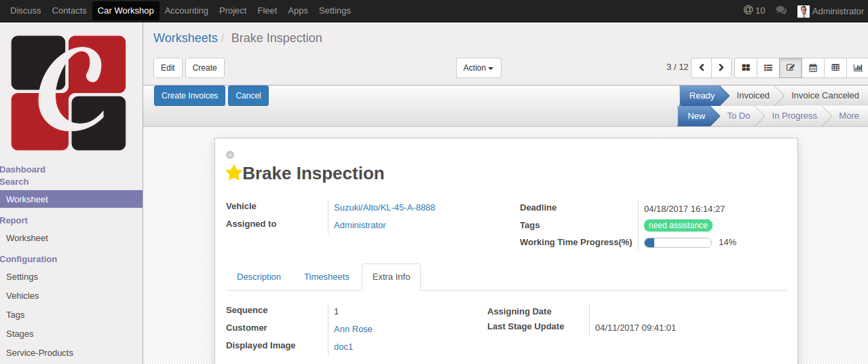Expand the More stages dropdown
This screenshot has height=364, width=868.
point(848,116)
